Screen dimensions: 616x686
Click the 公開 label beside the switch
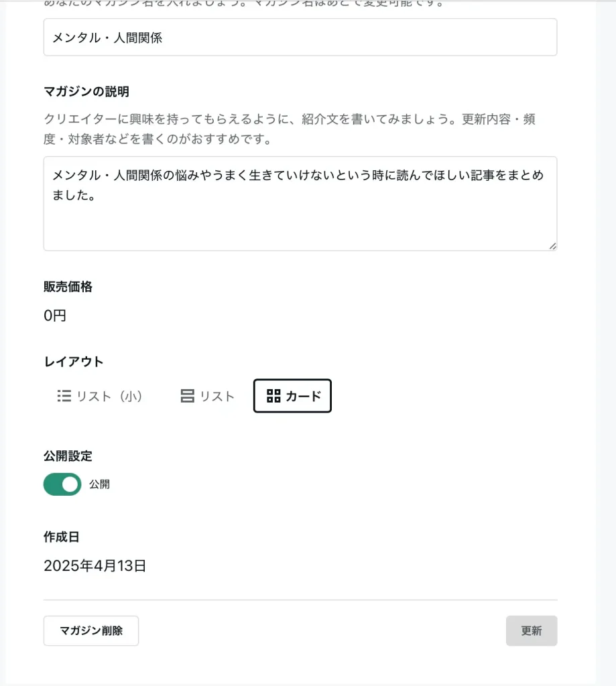coord(99,484)
